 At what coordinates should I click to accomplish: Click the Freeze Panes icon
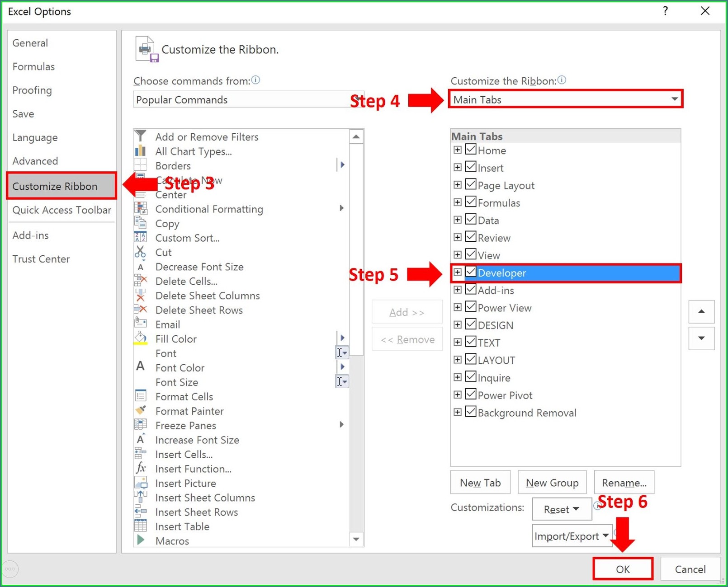[141, 425]
